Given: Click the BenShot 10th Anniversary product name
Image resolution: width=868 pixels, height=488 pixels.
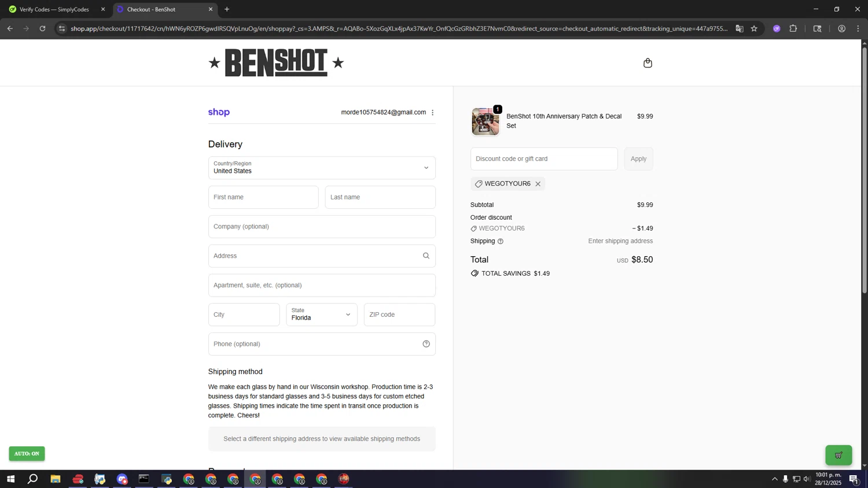Looking at the screenshot, I should point(564,121).
